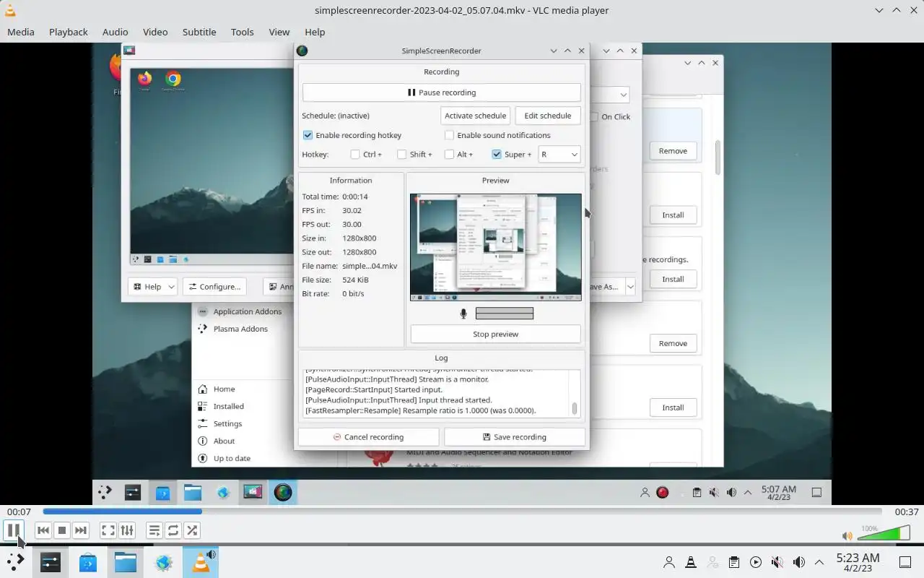The height and width of the screenshot is (578, 924).
Task: Open the media player tray icon
Action: click(x=756, y=562)
